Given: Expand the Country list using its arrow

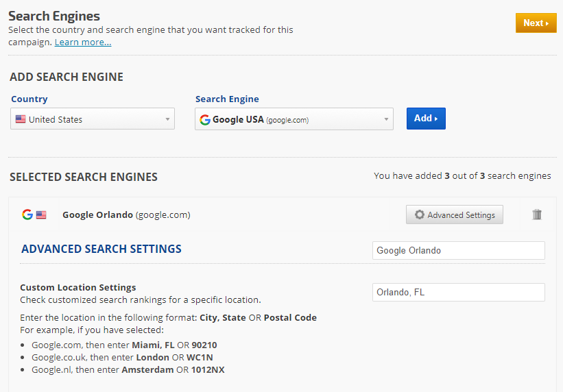Looking at the screenshot, I should 167,119.
